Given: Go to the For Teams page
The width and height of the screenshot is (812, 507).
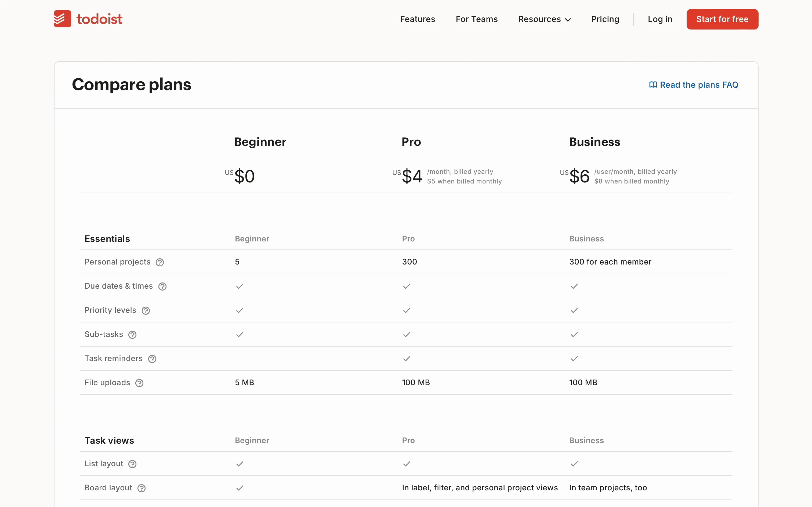Looking at the screenshot, I should point(476,19).
